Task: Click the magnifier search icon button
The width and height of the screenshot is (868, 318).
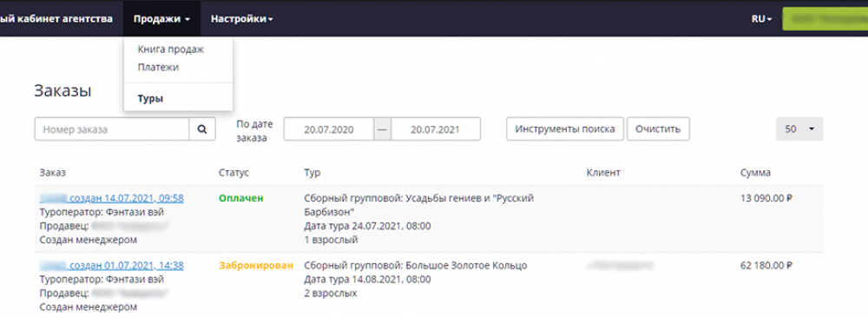Action: [202, 129]
